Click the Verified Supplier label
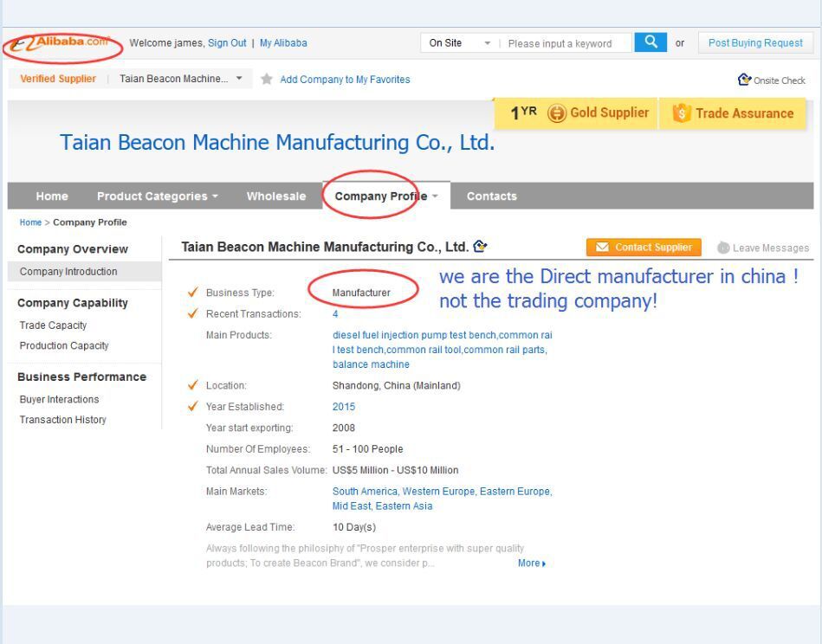Screen dimensions: 822x644 point(58,79)
